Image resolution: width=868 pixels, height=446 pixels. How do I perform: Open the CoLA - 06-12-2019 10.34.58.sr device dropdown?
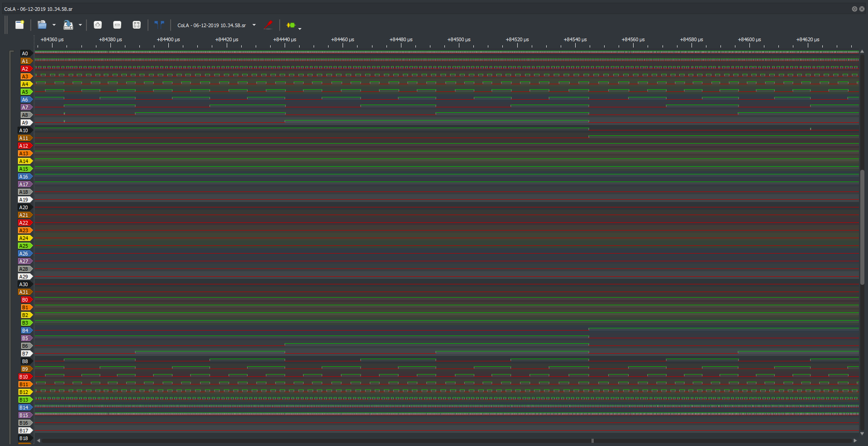pos(216,25)
